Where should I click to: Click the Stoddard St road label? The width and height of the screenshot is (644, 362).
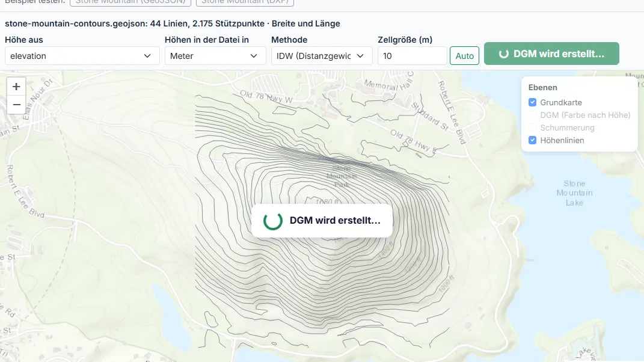click(x=430, y=117)
